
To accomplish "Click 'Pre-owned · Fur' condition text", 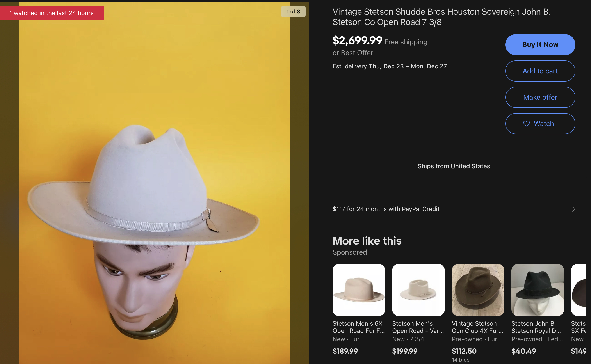I will [x=474, y=339].
